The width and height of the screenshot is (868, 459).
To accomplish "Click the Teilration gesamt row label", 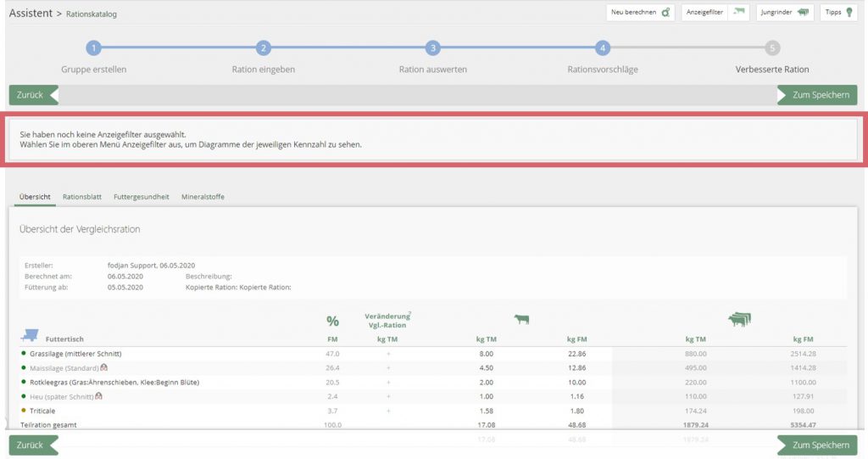I will 48,425.
